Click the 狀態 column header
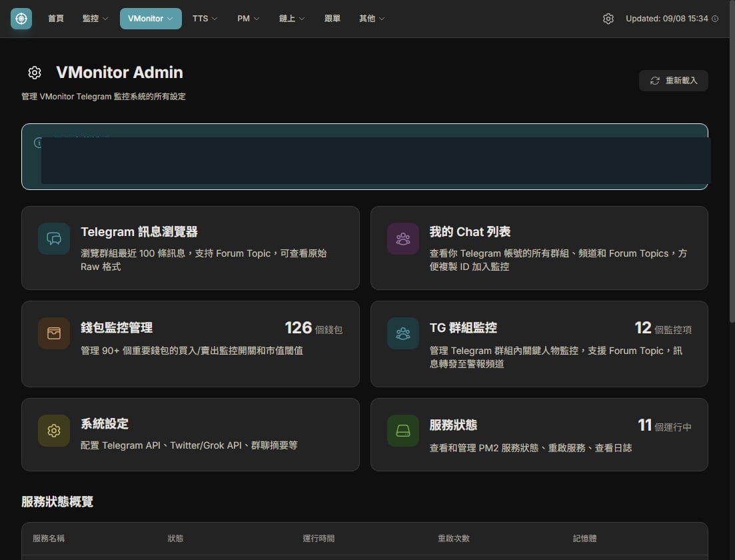 point(175,539)
